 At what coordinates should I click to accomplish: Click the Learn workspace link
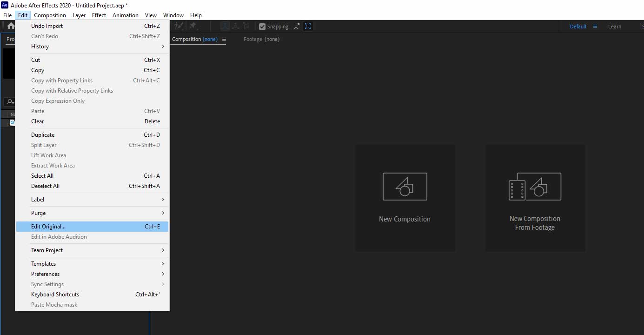tap(615, 27)
